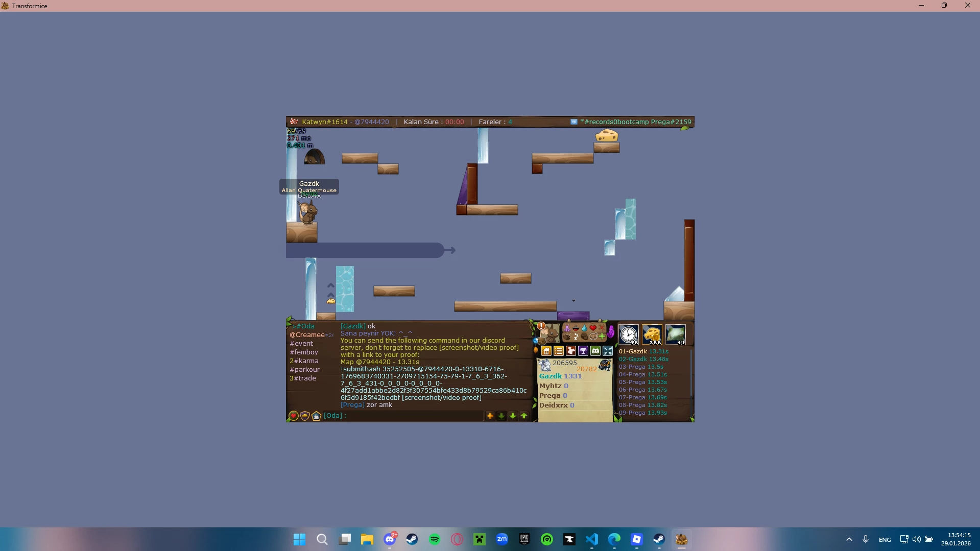Switch to the #event chat tab
Screen dimensions: 980x551
pyautogui.click(x=301, y=343)
